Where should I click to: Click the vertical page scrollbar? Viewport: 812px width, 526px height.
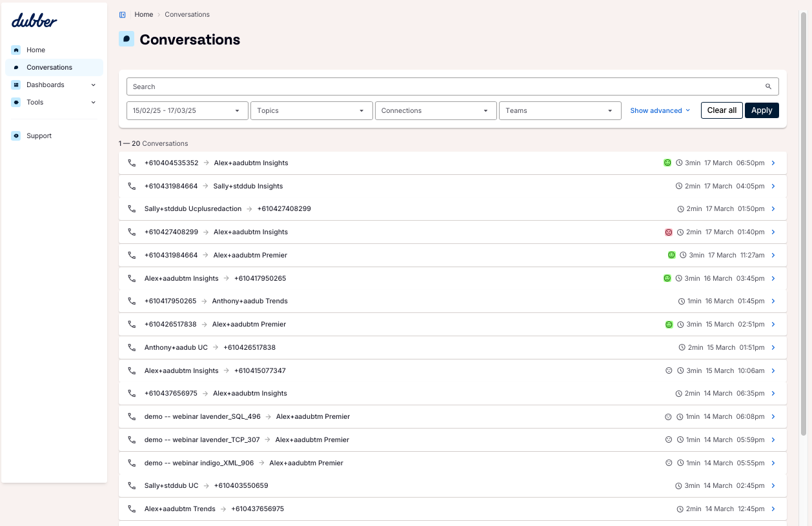coord(804,223)
